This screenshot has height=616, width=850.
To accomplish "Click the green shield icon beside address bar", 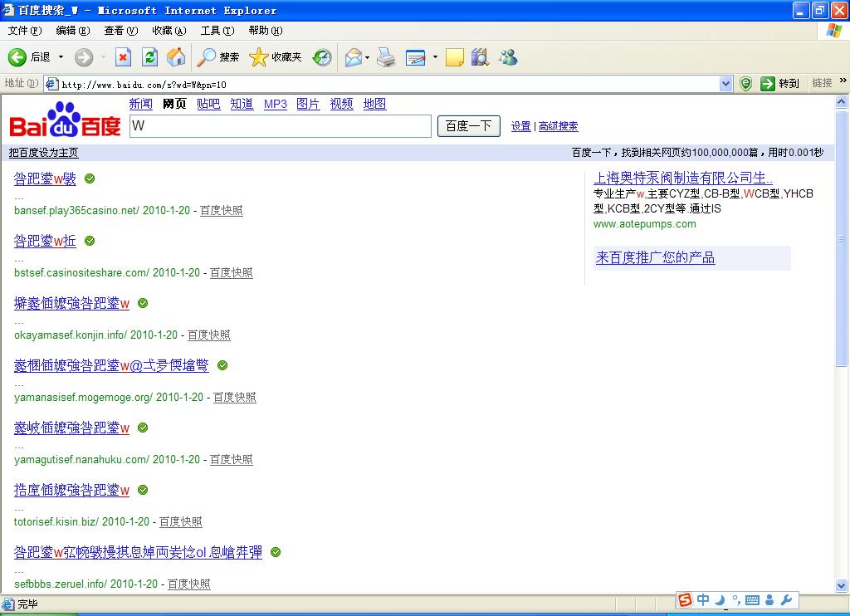I will click(x=746, y=84).
